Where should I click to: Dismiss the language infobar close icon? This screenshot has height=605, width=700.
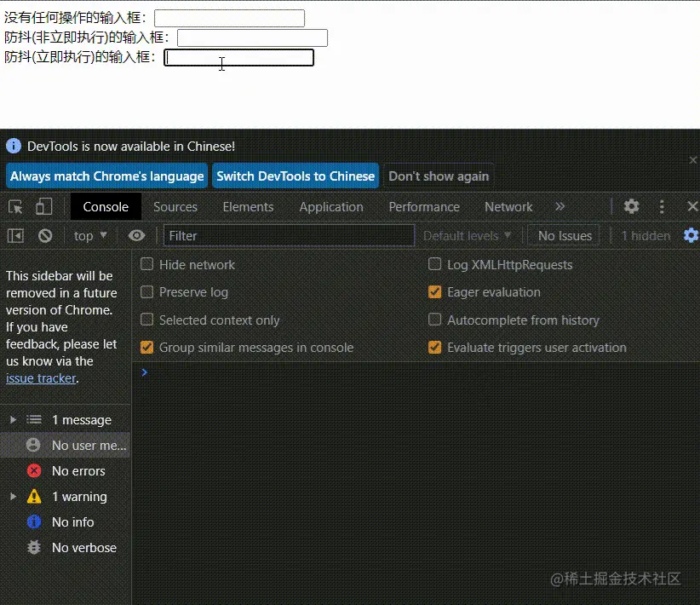[x=693, y=160]
